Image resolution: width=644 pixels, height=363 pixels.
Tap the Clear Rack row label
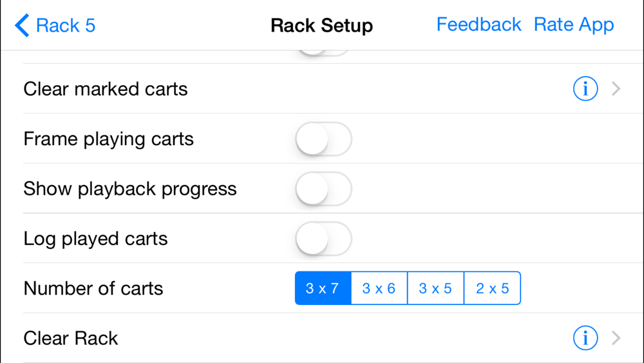pos(71,338)
